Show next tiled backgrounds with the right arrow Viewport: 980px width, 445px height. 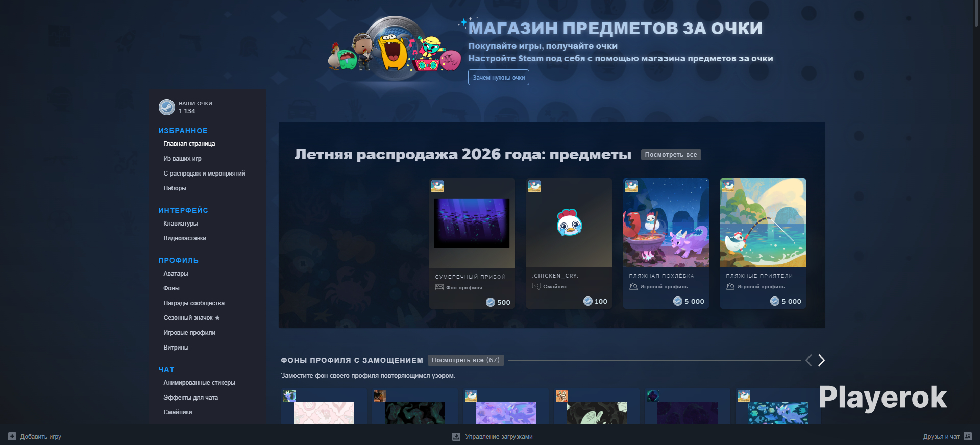tap(821, 360)
